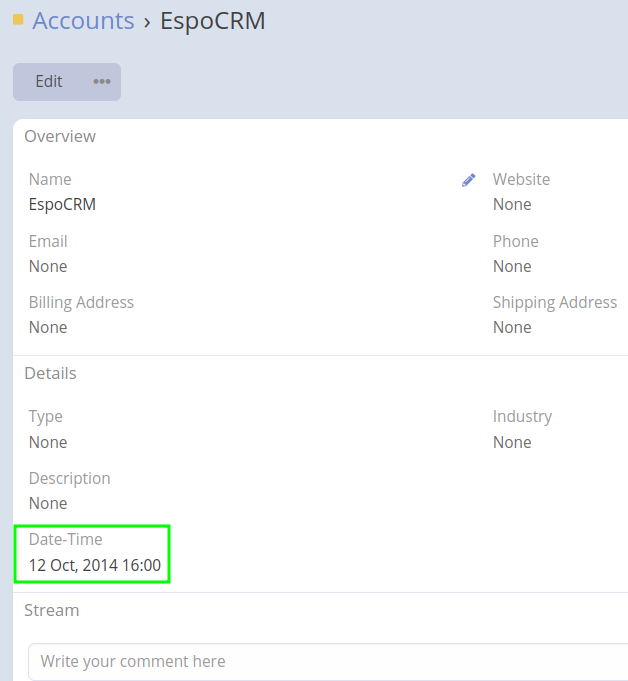Select the Email field value
Viewport: 628px width, 681px height.
48,266
